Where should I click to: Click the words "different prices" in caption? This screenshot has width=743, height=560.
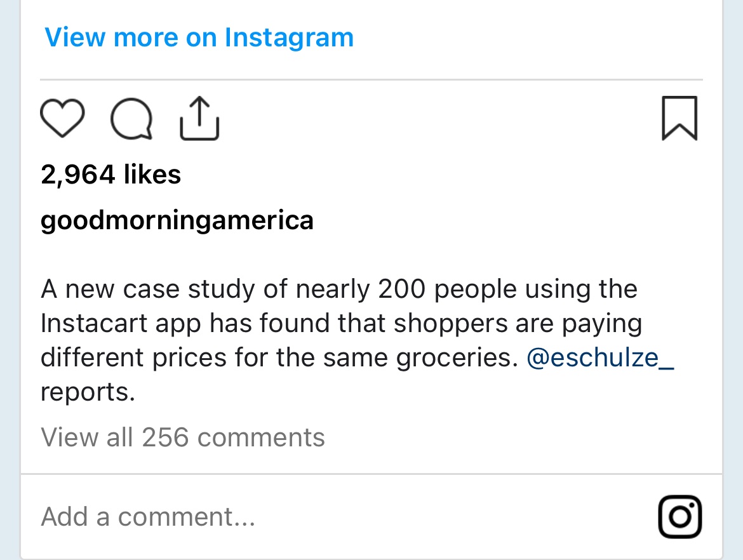133,358
